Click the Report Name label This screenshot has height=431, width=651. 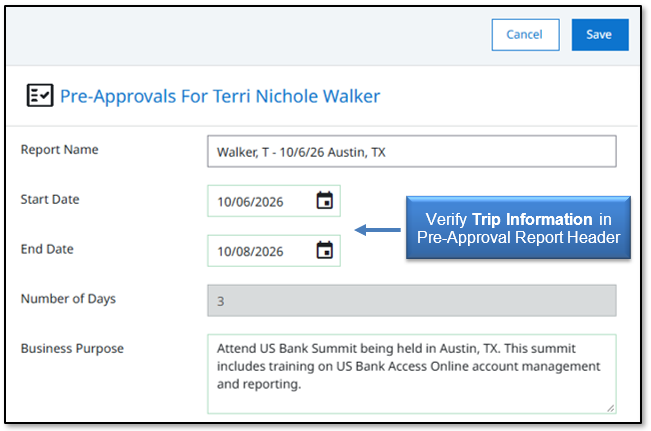(60, 149)
